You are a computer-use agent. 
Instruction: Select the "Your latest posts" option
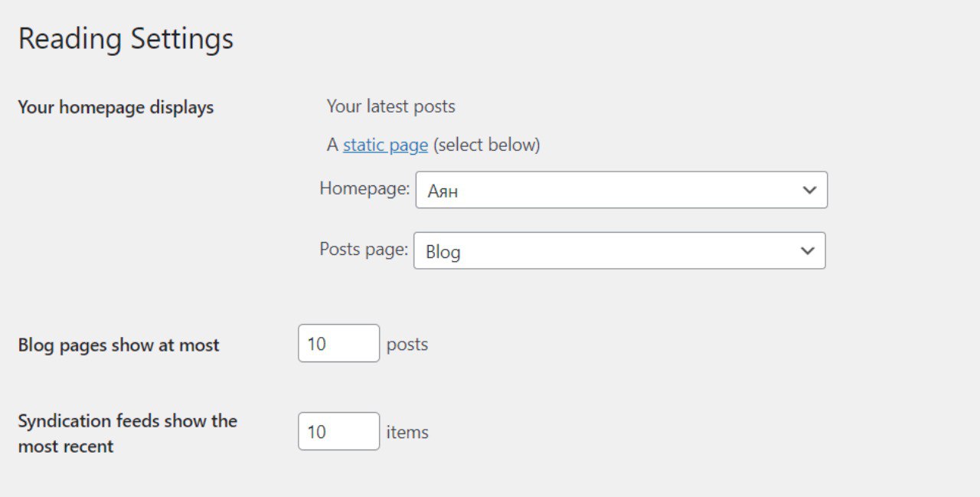click(390, 106)
